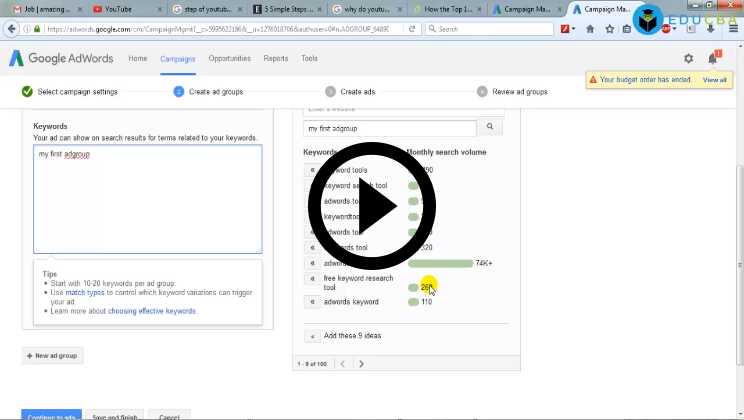Click the Google AdWords logo
This screenshot has height=420, width=744.
(x=62, y=59)
